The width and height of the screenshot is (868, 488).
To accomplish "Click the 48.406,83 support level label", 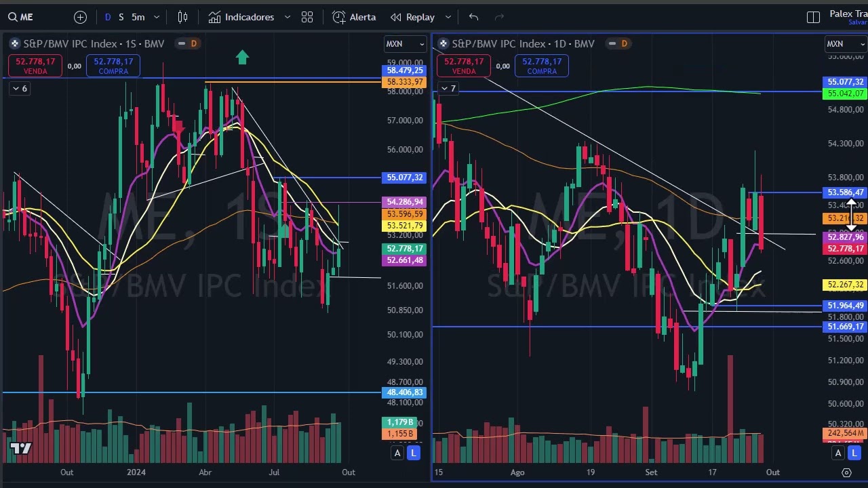I will [405, 392].
